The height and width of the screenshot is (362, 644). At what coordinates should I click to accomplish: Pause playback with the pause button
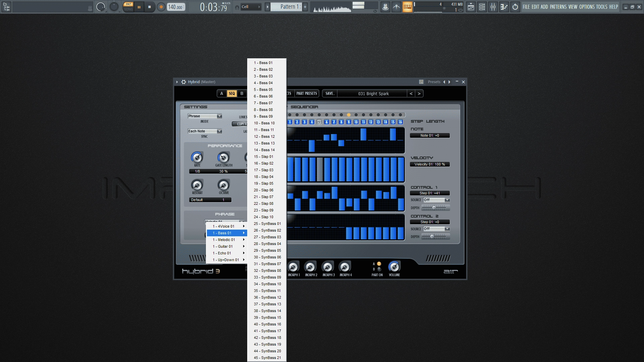click(x=139, y=7)
